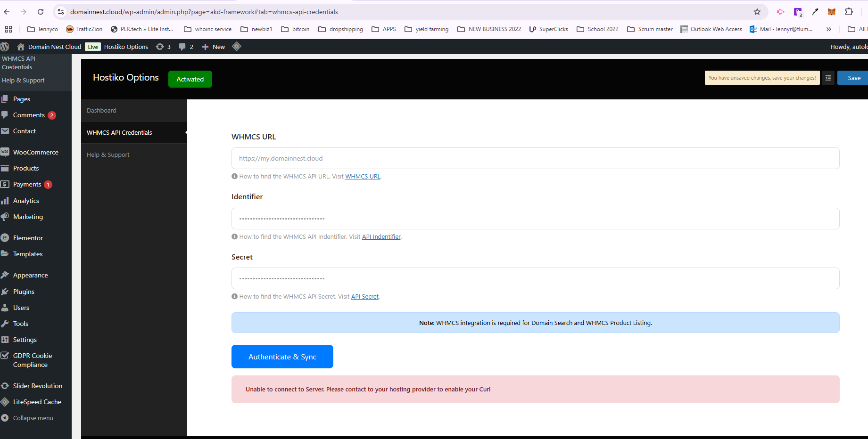Collapse the WordPress admin menu
The height and width of the screenshot is (439, 868).
[x=33, y=418]
